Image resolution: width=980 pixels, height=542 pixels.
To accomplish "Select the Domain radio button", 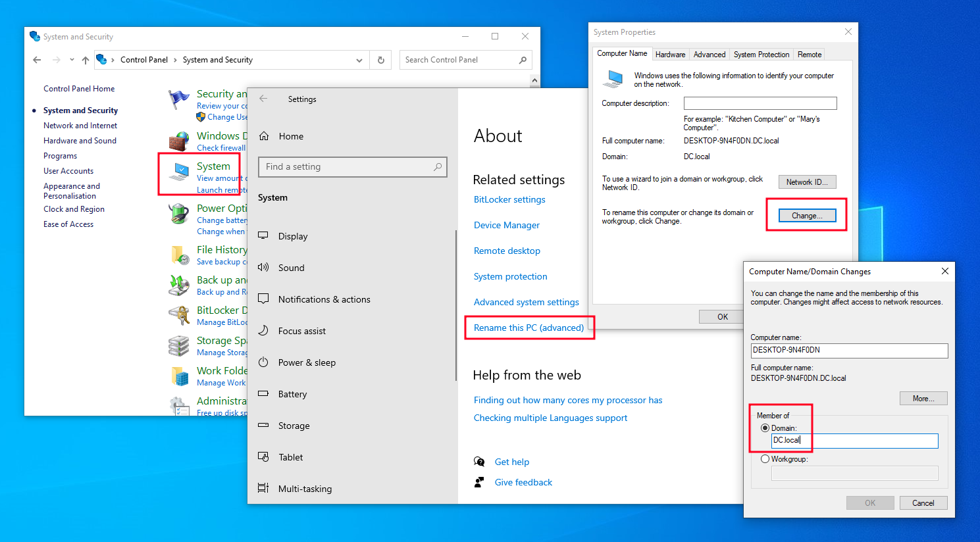I will (765, 428).
